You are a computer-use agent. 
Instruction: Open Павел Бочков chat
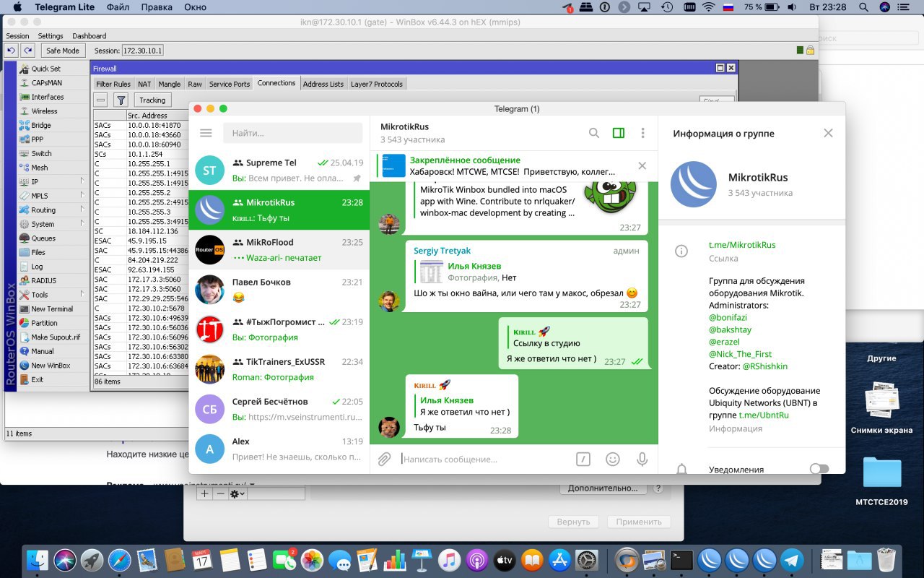click(279, 289)
